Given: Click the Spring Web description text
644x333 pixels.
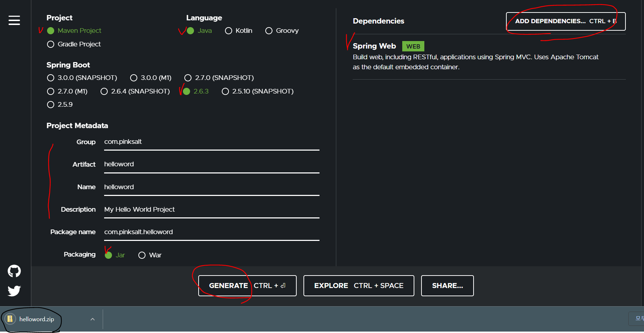Looking at the screenshot, I should (x=475, y=62).
